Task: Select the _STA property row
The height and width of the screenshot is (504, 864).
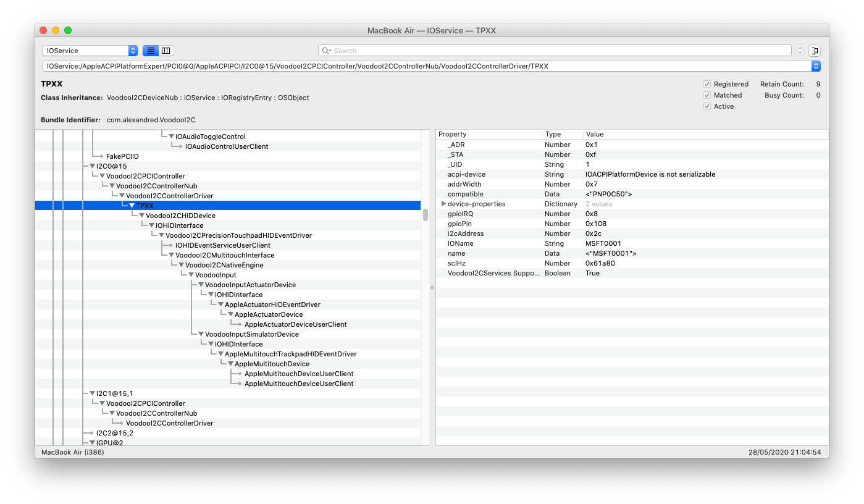Action: 632,154
